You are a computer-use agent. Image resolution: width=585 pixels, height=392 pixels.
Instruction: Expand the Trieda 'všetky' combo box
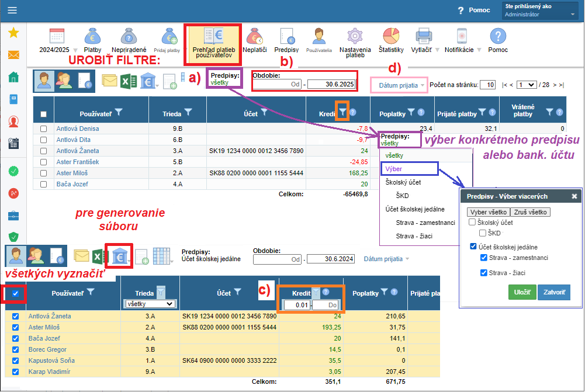151,304
